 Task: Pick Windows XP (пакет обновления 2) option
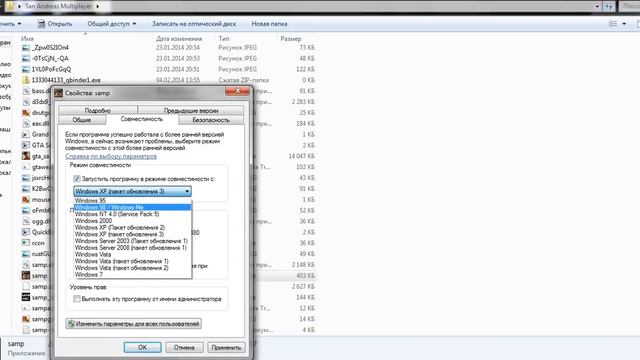pos(133,227)
